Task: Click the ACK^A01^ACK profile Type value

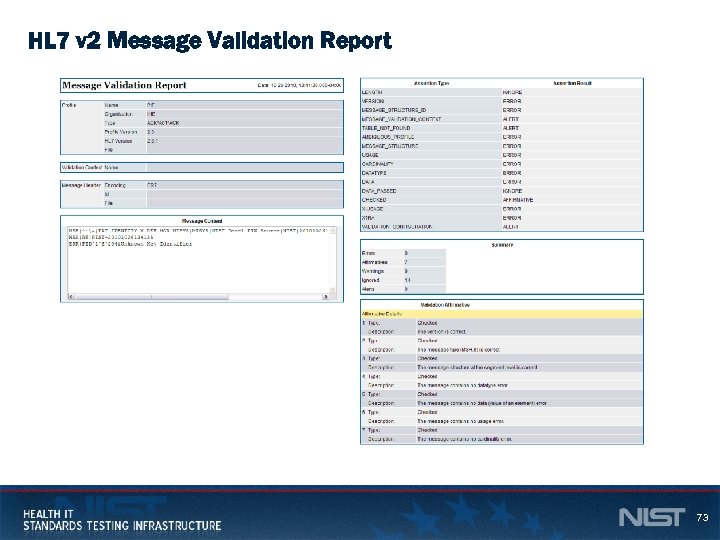Action: click(x=163, y=123)
